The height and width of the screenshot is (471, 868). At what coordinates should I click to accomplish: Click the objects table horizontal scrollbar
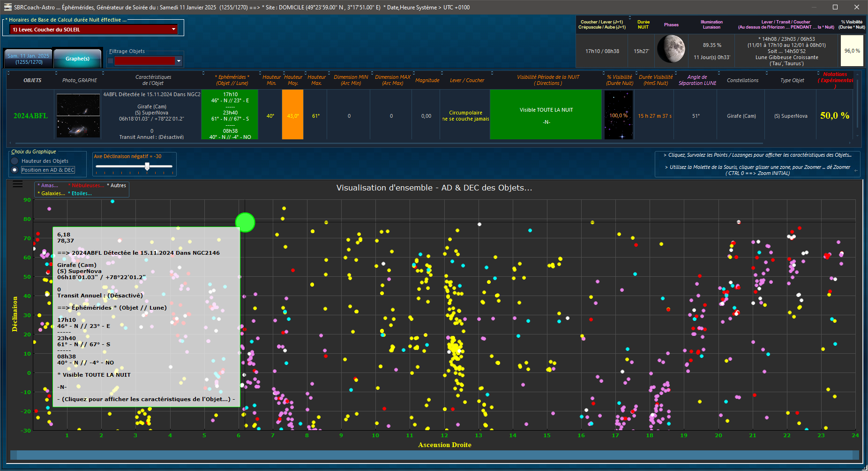(x=389, y=143)
